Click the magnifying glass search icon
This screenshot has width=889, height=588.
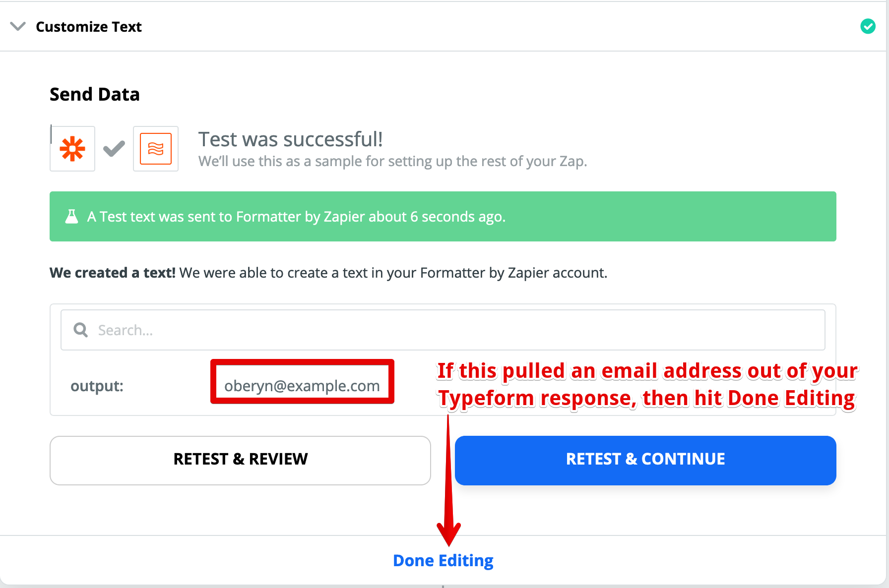tap(80, 330)
